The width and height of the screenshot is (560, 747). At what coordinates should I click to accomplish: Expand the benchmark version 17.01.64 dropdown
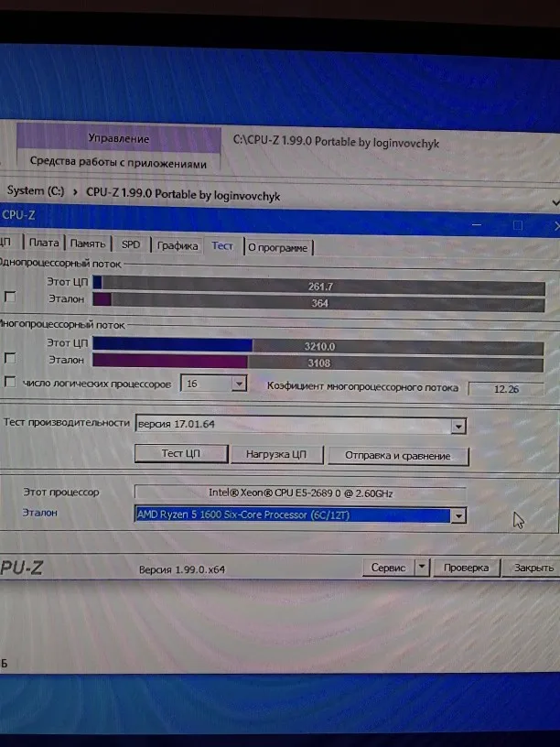(x=458, y=426)
